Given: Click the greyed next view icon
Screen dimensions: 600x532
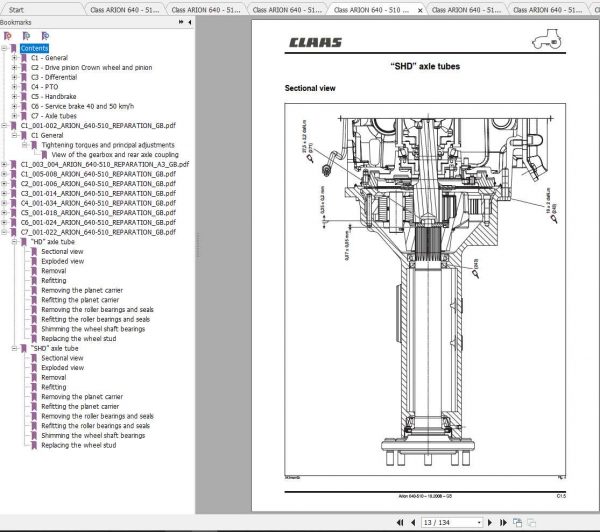Looking at the screenshot, I should (x=531, y=522).
